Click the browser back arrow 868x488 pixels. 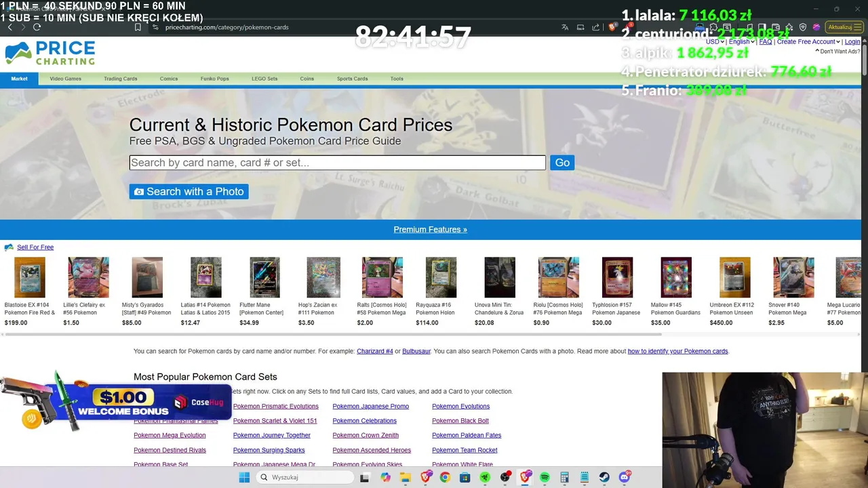[x=10, y=27]
